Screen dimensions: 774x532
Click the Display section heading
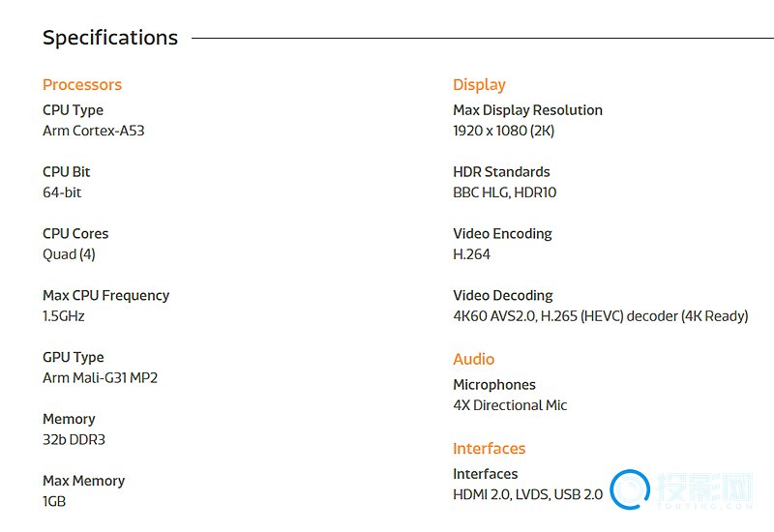479,85
